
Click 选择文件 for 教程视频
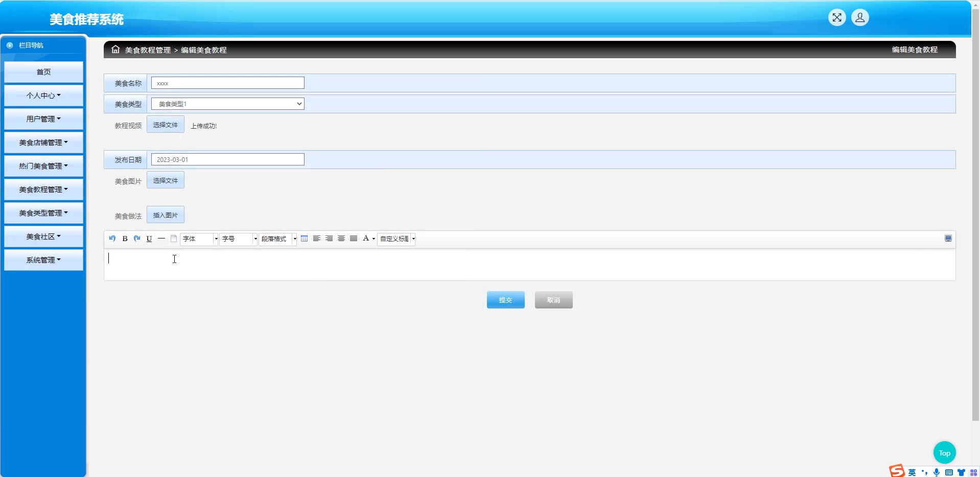pos(166,125)
